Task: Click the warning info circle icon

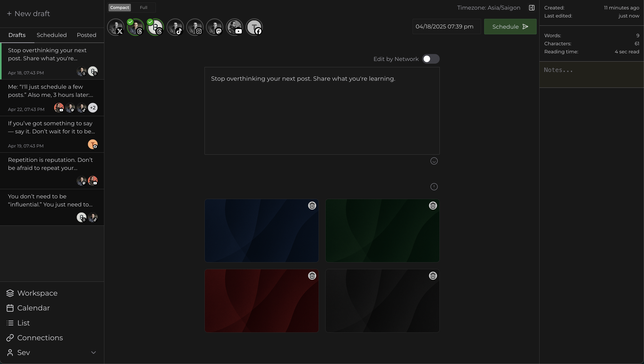Action: [x=434, y=187]
